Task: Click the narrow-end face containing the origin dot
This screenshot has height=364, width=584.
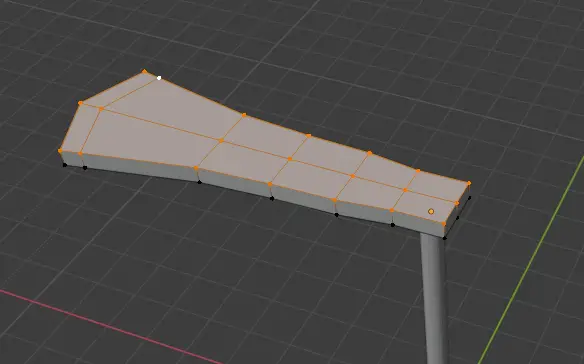Action: [x=425, y=207]
